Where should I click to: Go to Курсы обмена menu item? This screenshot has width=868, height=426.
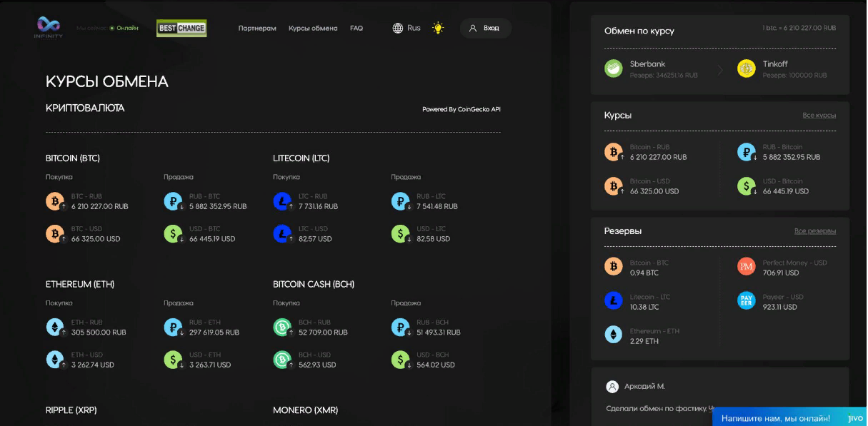313,29
